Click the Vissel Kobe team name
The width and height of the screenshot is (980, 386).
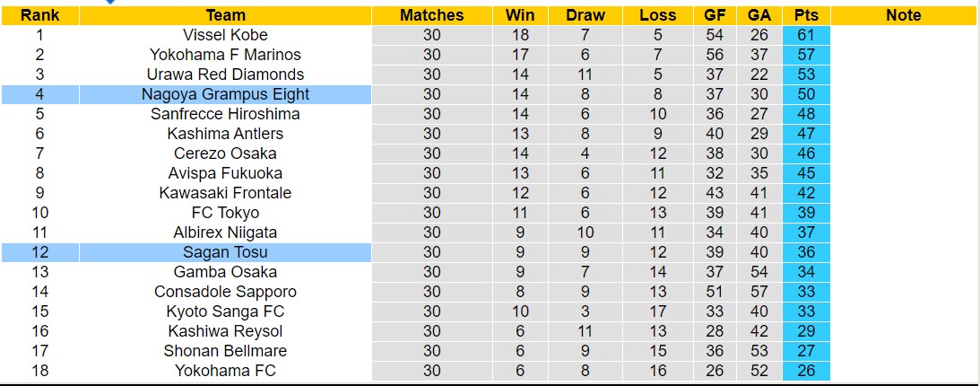pyautogui.click(x=225, y=35)
